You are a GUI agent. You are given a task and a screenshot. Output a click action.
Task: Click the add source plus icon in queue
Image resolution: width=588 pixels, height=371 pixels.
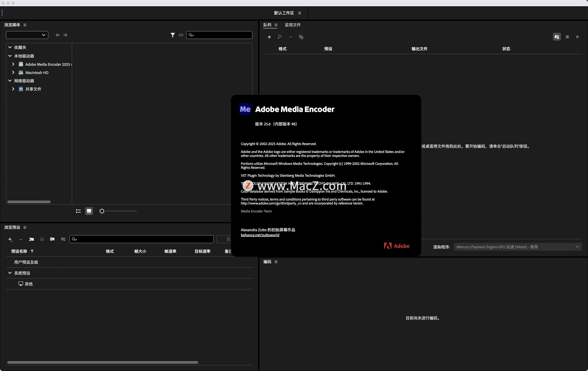(x=269, y=37)
